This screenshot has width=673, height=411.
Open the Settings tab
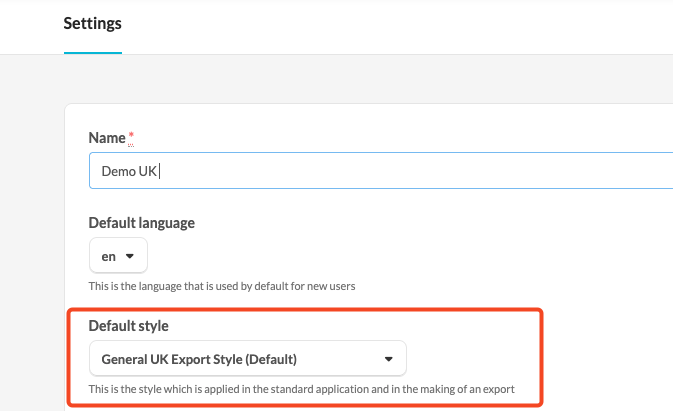click(x=93, y=22)
